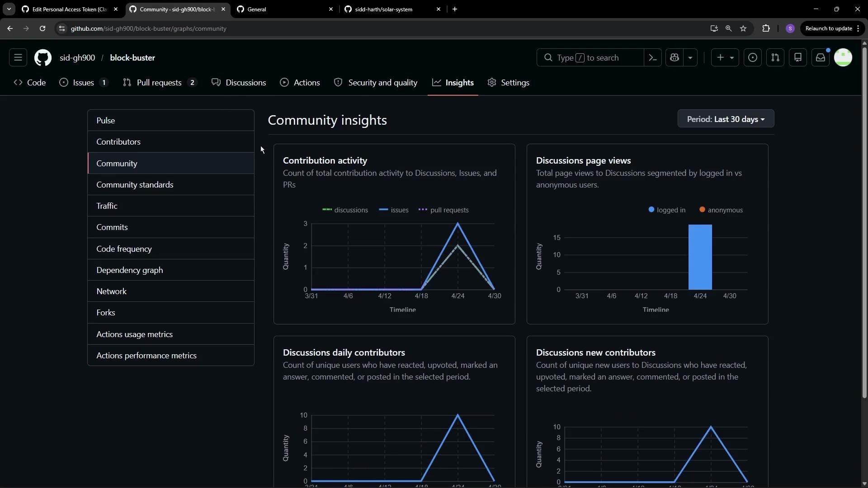Open Commits in the insights sidebar
This screenshot has height=488, width=868.
tap(171, 227)
